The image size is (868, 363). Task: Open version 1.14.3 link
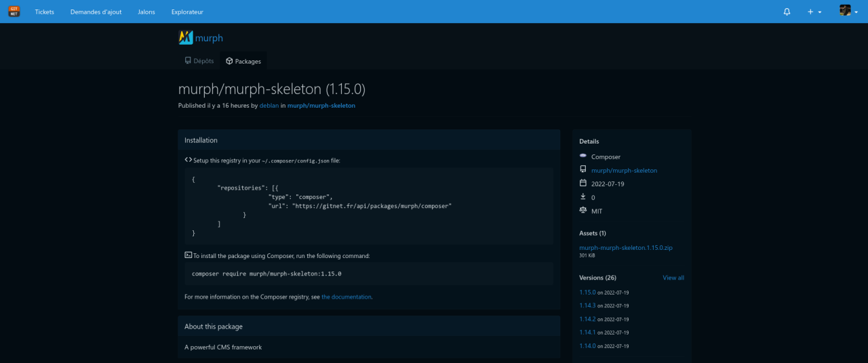[x=587, y=305]
